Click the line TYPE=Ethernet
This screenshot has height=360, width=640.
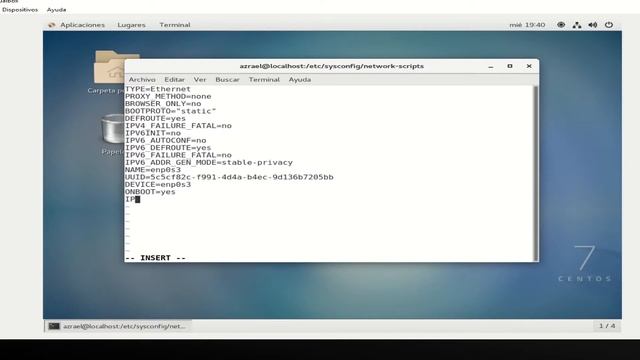coord(158,89)
